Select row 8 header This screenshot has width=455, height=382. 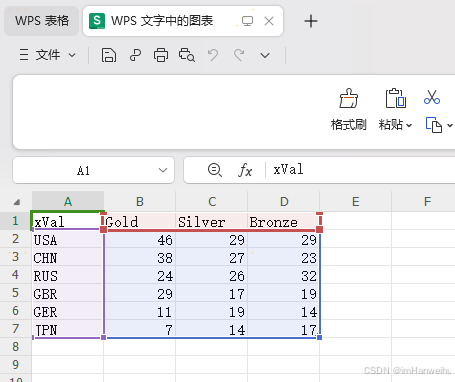pyautogui.click(x=15, y=347)
